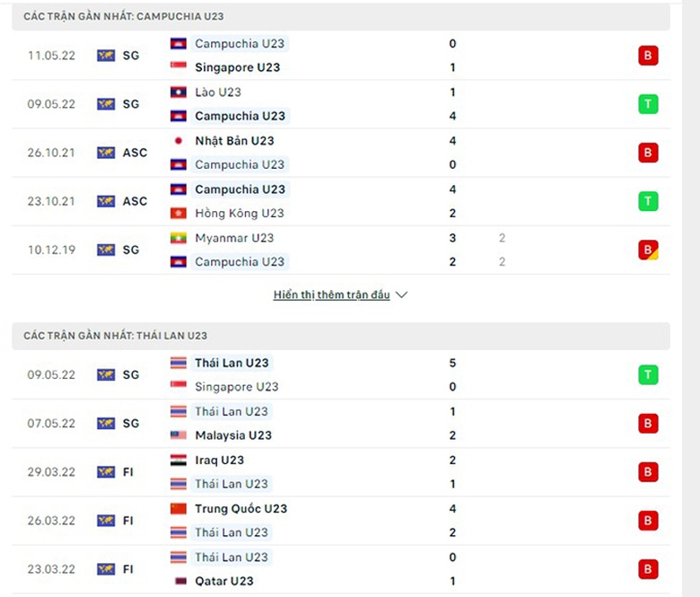Click the Iraq flag beside Iraq U23
The image size is (700, 597).
click(178, 460)
